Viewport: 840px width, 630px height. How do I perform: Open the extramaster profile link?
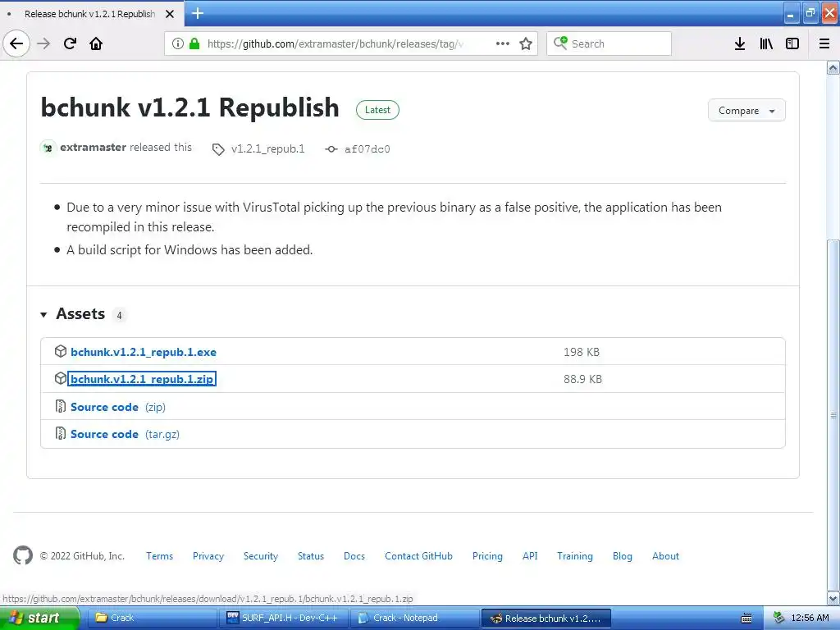coord(94,148)
